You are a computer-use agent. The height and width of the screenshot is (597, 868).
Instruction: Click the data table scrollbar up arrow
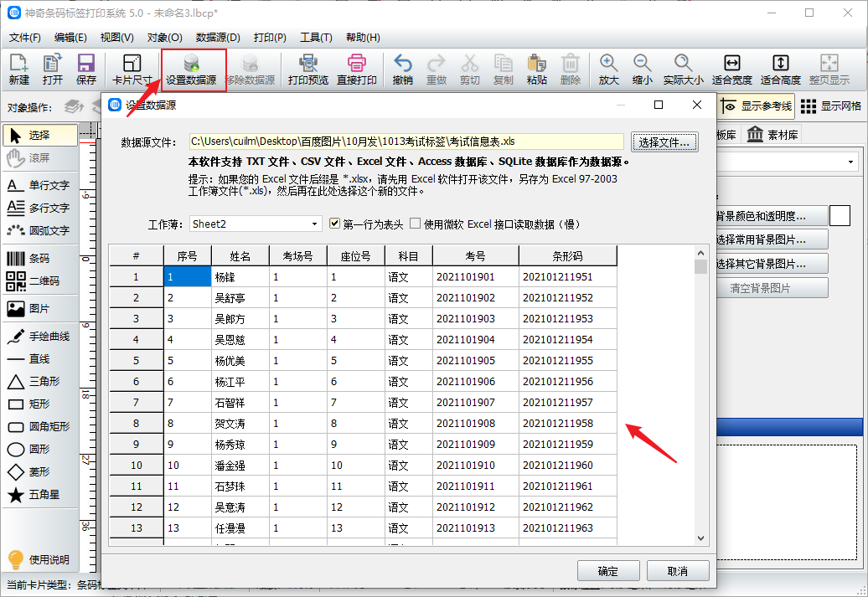click(700, 253)
